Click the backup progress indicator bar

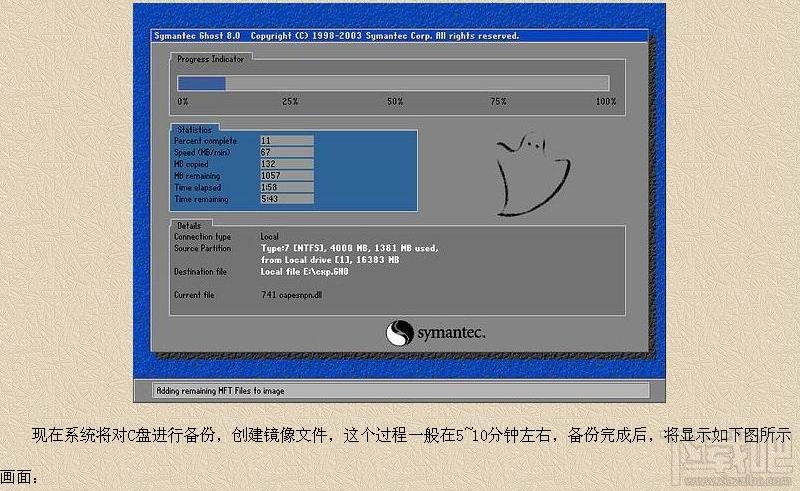393,83
